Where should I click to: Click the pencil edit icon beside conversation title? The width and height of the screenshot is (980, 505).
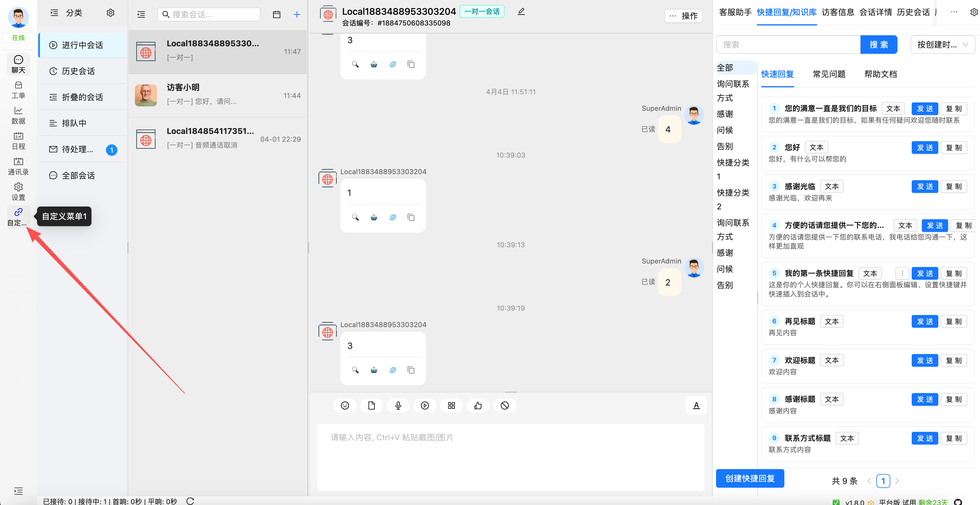click(x=521, y=11)
